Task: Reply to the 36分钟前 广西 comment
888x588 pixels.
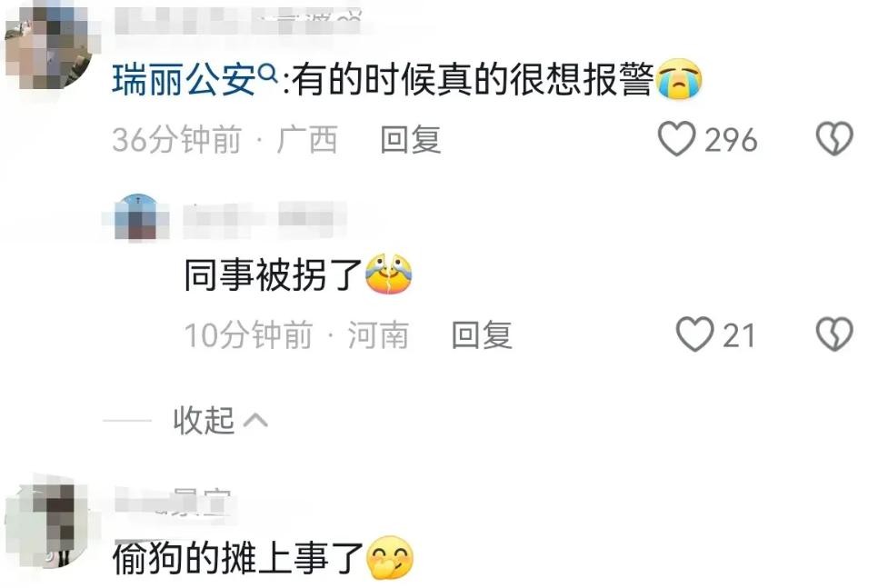Action: (411, 139)
